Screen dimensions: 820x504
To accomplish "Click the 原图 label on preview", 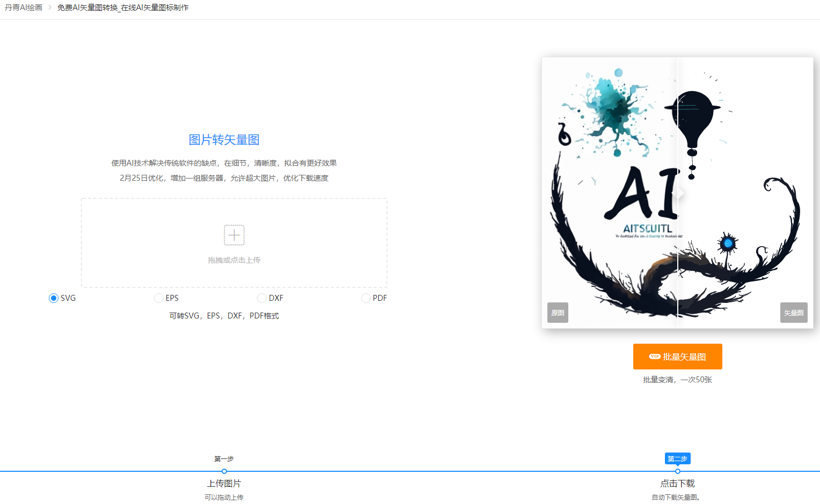I will tap(558, 313).
